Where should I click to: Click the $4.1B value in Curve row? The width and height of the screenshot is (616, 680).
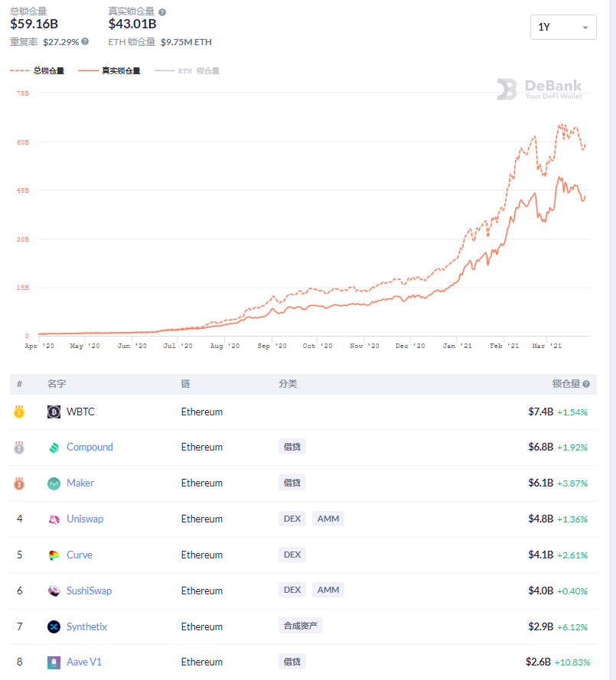(x=540, y=555)
